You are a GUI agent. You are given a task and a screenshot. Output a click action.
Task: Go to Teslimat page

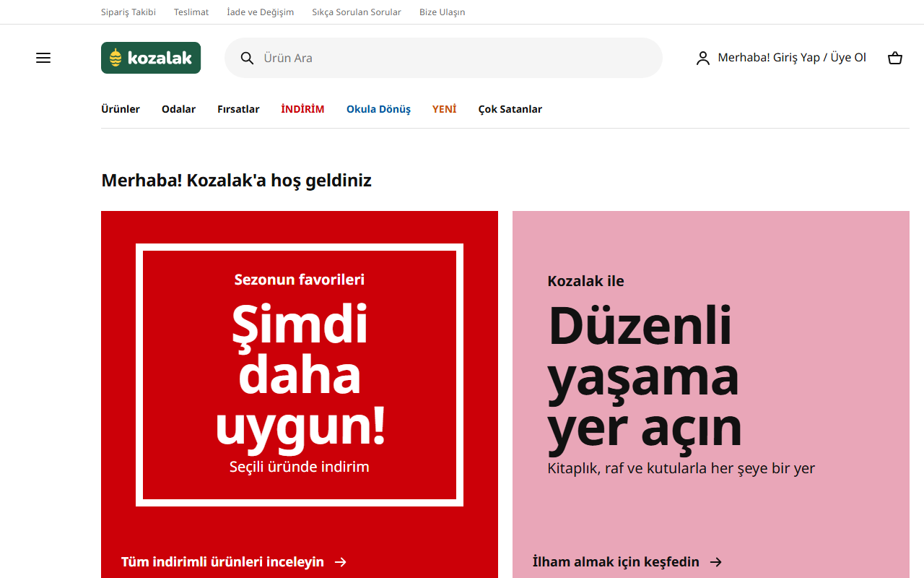pyautogui.click(x=191, y=12)
